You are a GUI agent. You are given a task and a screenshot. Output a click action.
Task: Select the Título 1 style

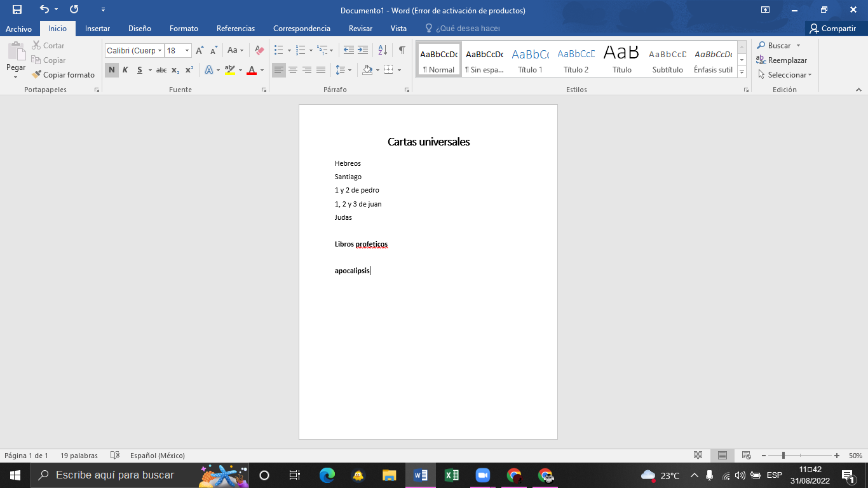click(530, 60)
